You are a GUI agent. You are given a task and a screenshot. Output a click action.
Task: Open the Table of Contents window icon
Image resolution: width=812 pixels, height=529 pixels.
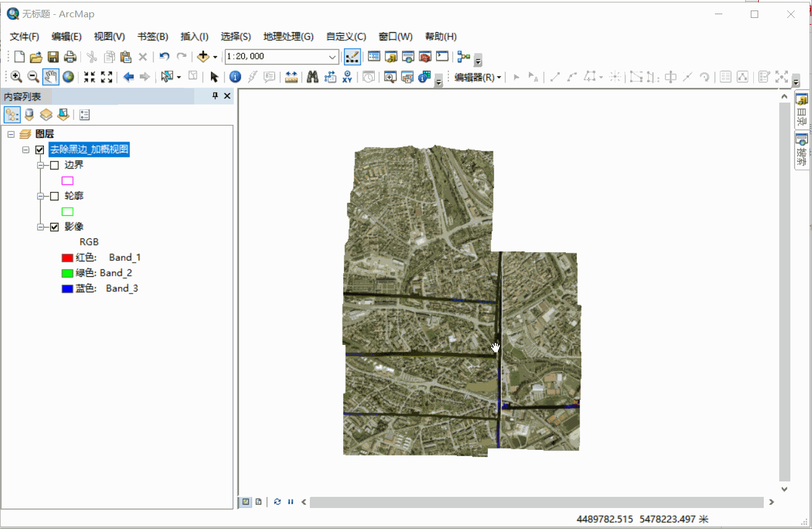pos(374,57)
